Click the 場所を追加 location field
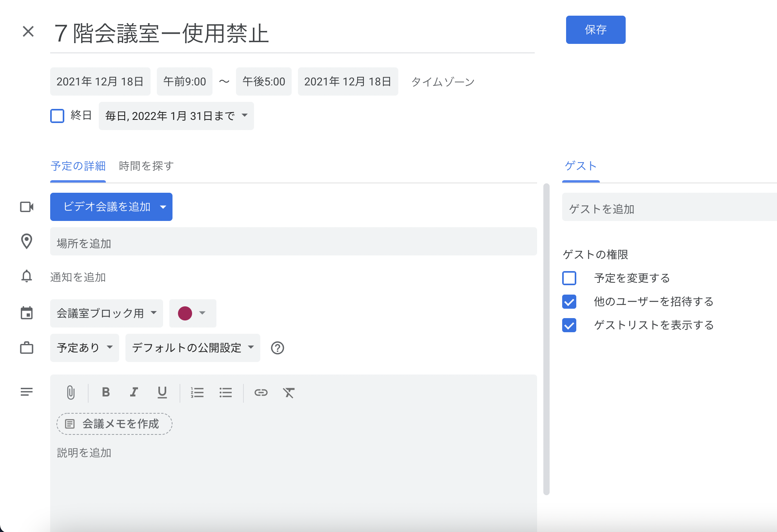This screenshot has width=777, height=532. tap(294, 241)
